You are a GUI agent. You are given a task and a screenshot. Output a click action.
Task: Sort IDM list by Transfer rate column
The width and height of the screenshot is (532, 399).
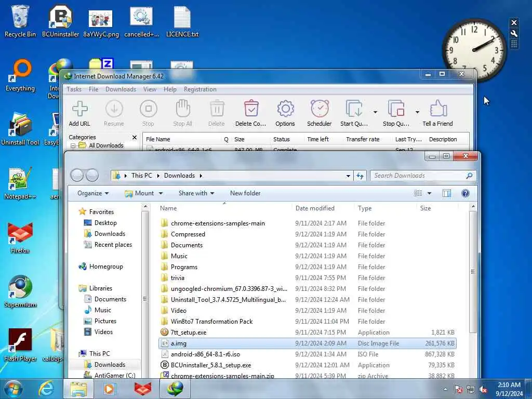363,139
